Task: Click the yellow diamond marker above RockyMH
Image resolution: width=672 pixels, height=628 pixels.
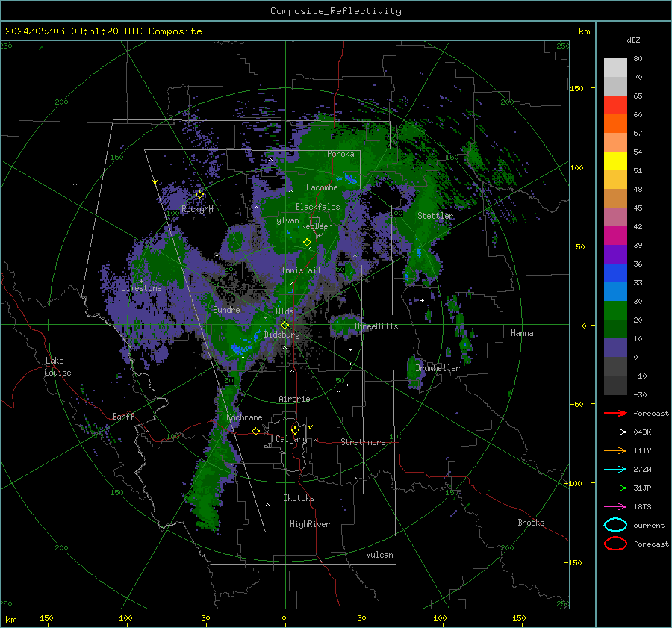Action: pyautogui.click(x=199, y=195)
